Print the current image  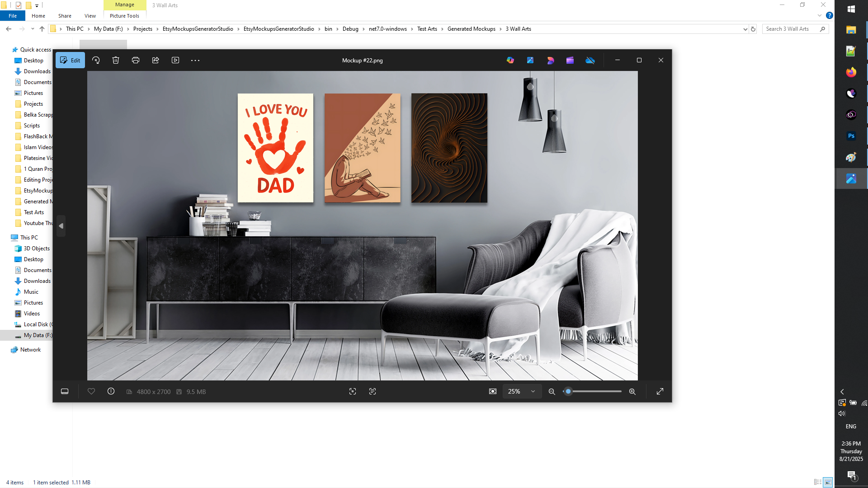136,60
